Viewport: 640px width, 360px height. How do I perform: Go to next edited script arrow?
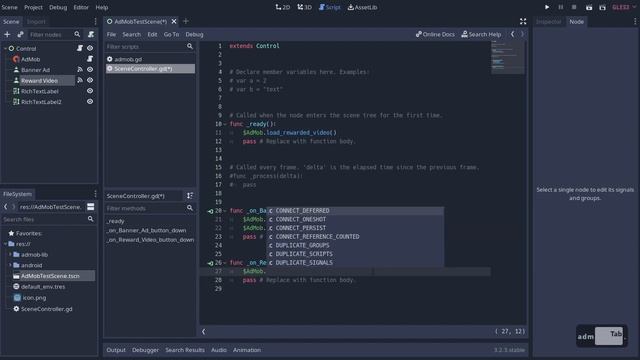click(522, 34)
